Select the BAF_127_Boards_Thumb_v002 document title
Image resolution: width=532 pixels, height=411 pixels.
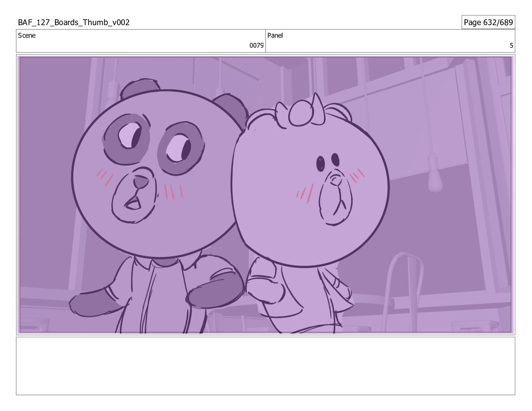[x=74, y=23]
